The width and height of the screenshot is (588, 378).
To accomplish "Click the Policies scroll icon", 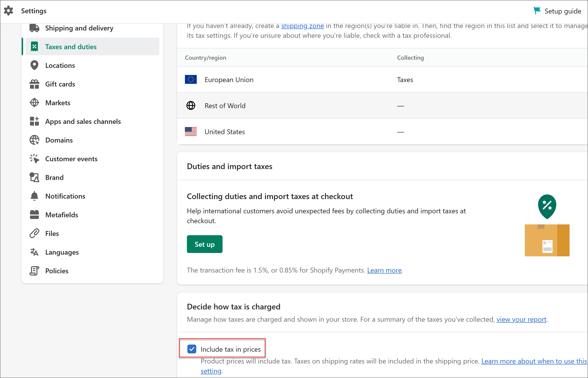I will point(34,271).
